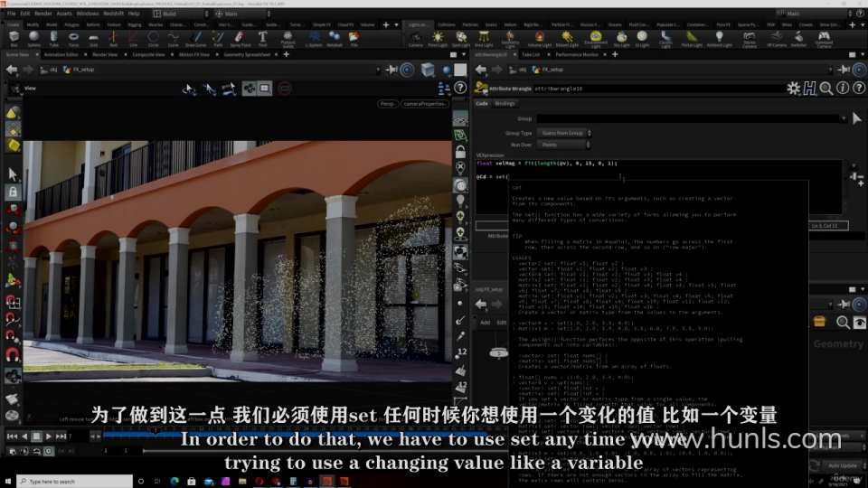Open the Group field dropdown arrow
Screen dimensions: 868x488
pyautogui.click(x=844, y=118)
